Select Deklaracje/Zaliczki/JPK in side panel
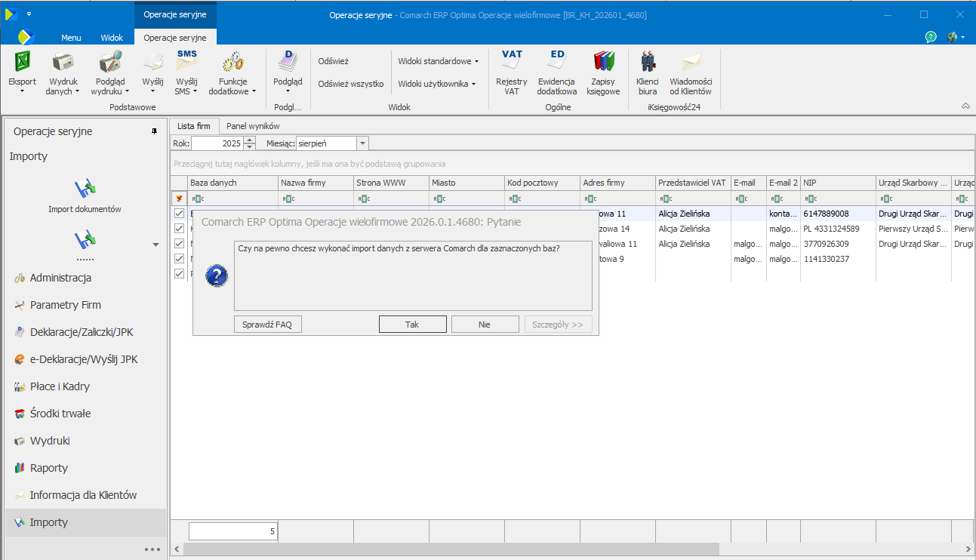The height and width of the screenshot is (560, 976). [85, 332]
